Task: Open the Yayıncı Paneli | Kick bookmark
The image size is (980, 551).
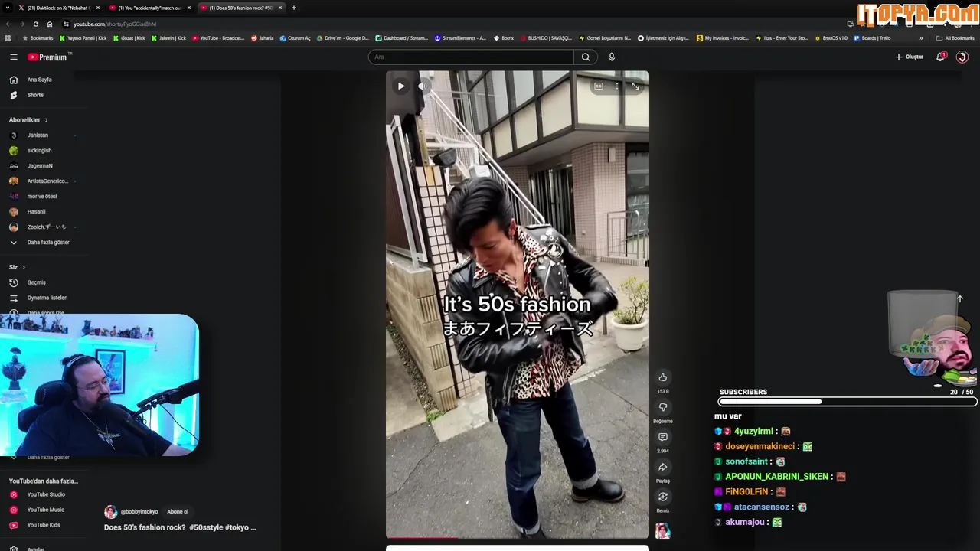Action: point(83,38)
